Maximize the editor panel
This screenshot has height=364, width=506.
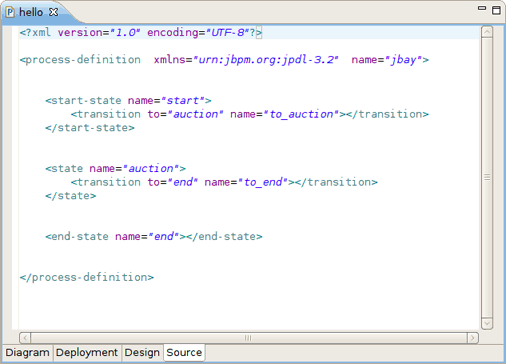tap(496, 10)
